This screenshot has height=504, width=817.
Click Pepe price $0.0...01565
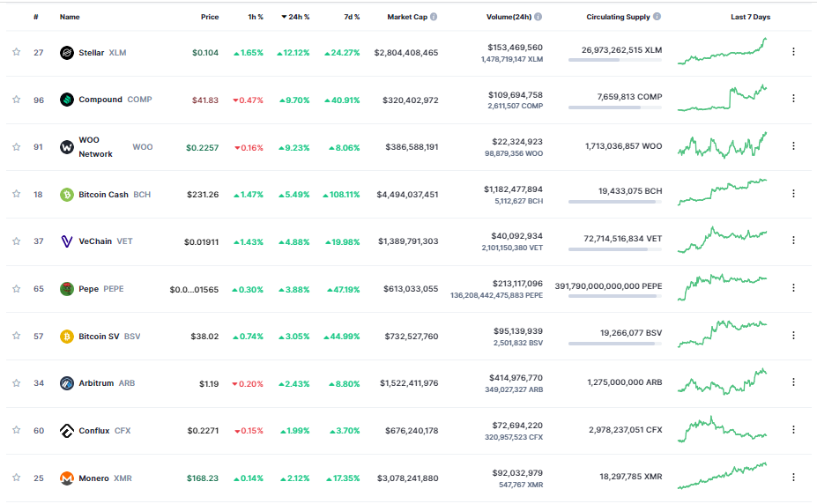(194, 290)
